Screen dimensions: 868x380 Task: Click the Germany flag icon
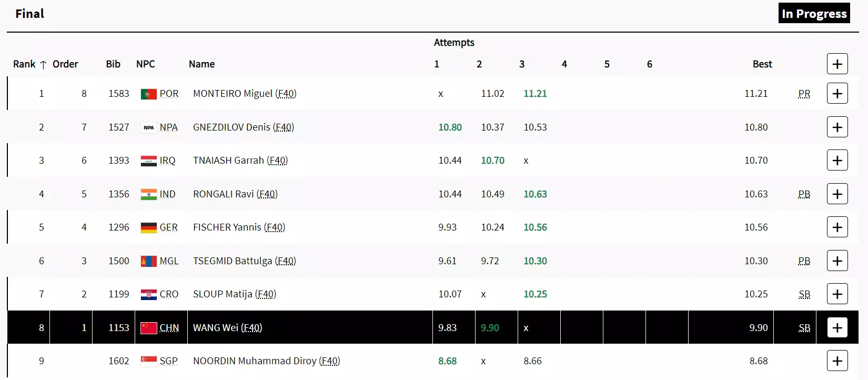[149, 228]
